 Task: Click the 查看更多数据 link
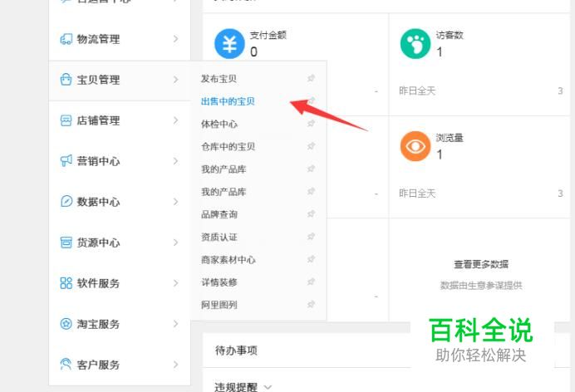[480, 264]
